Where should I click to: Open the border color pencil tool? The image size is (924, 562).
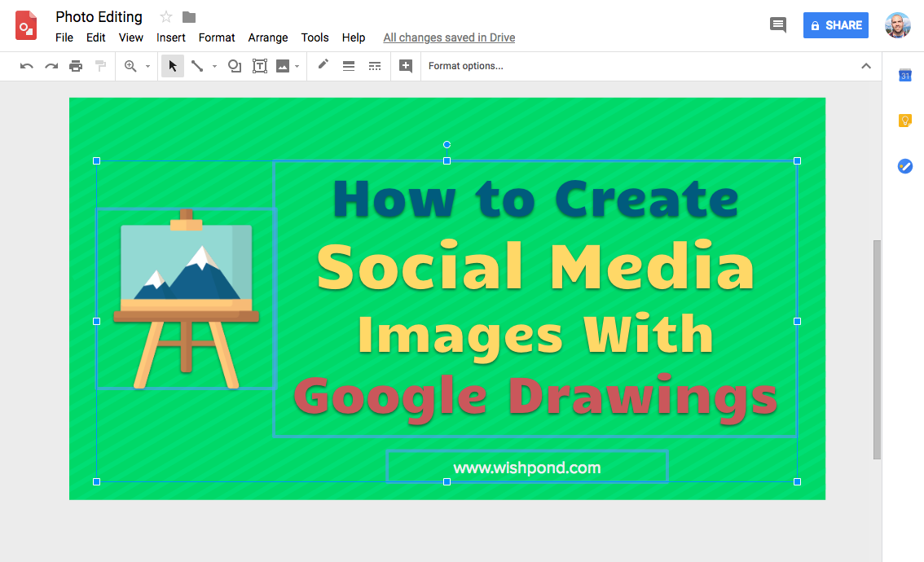point(323,65)
